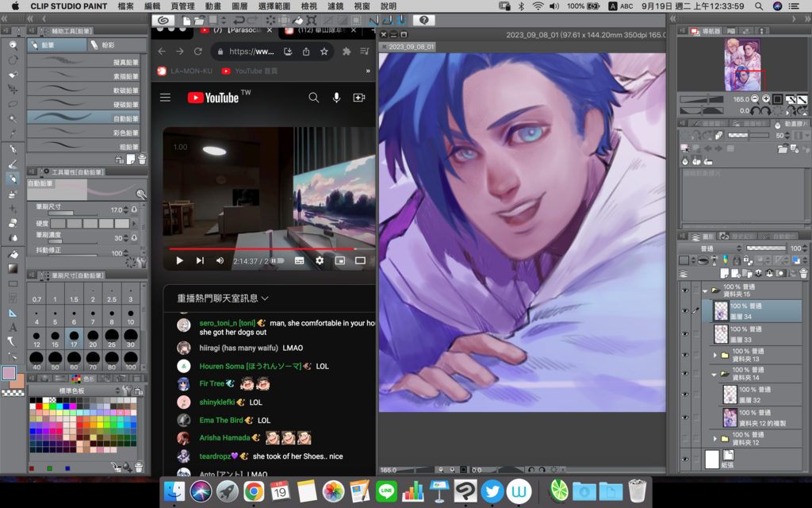Open LA-MON-KU bookmark
Image resolution: width=812 pixels, height=508 pixels.
[185, 71]
